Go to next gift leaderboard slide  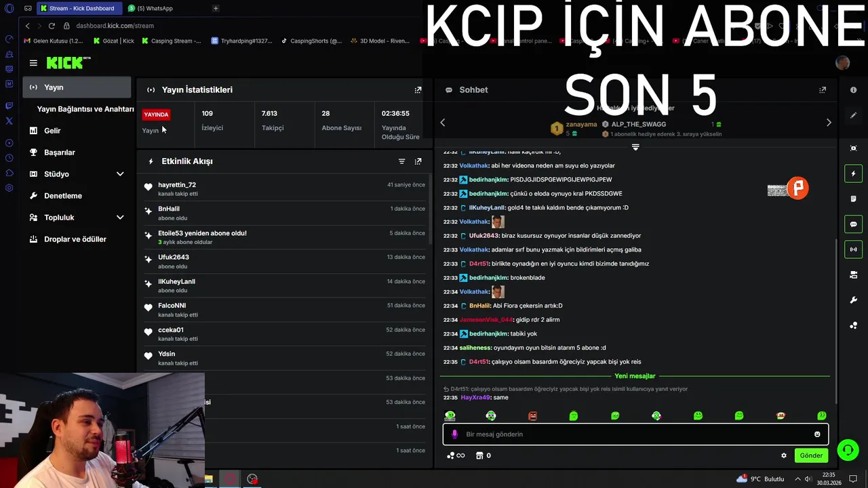pyautogui.click(x=829, y=123)
